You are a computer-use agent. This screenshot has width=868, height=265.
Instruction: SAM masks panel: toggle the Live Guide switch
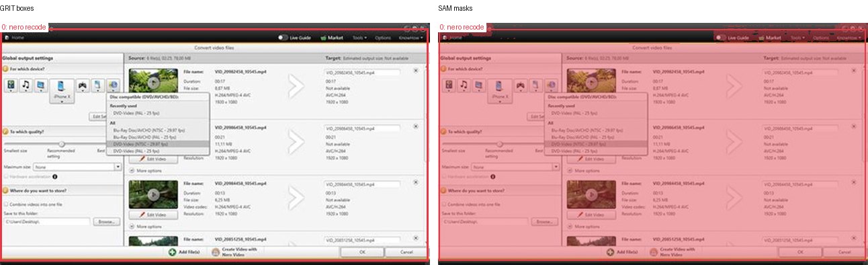(721, 38)
